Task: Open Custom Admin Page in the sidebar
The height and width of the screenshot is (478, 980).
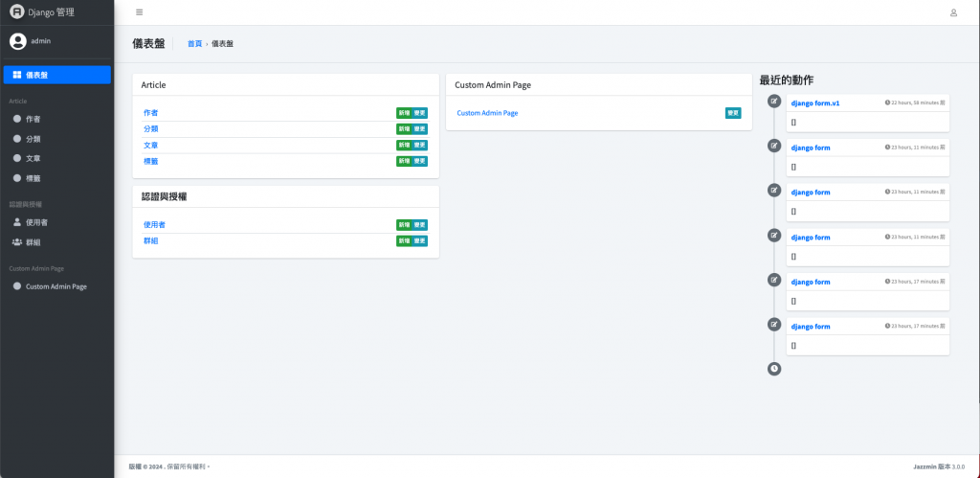Action: [x=56, y=286]
